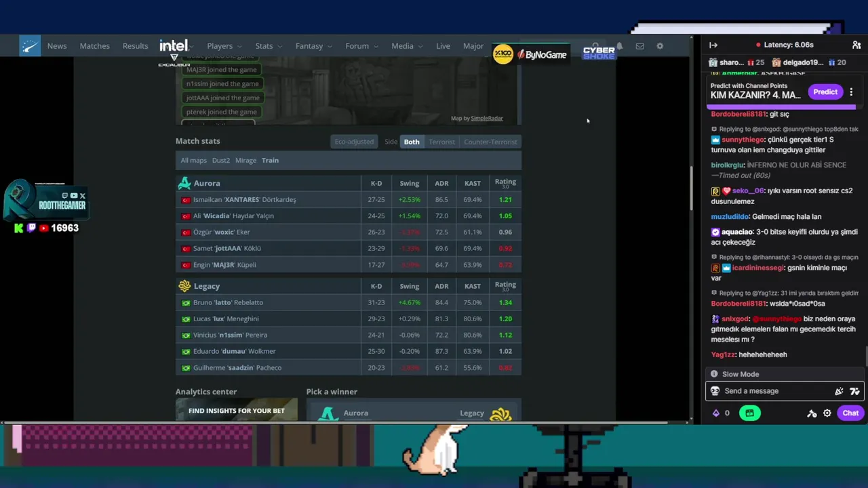Open the Matches page

pyautogui.click(x=94, y=46)
